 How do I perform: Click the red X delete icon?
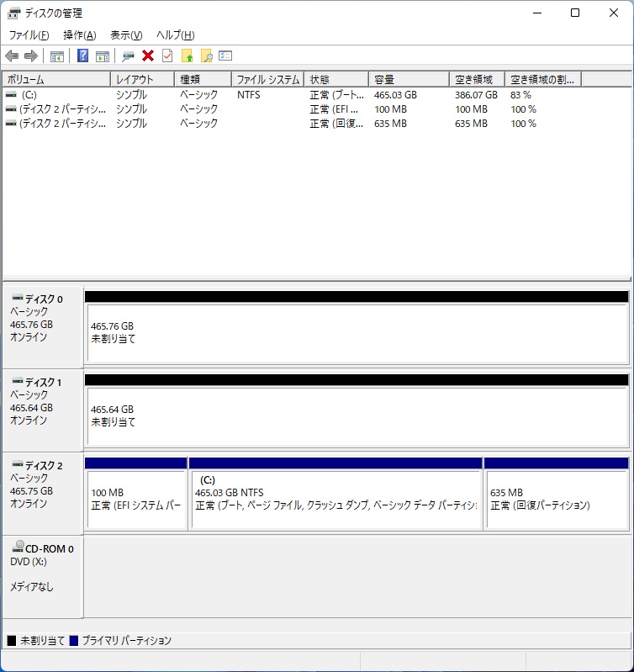148,56
